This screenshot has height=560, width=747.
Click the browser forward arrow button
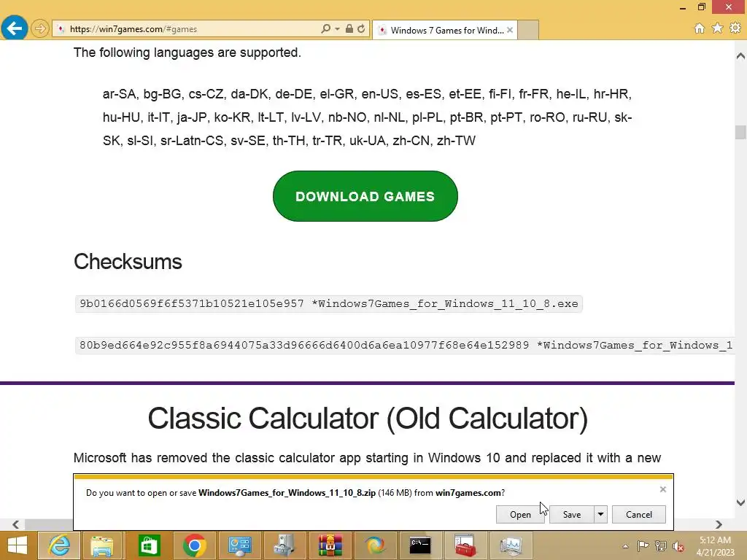[x=40, y=28]
